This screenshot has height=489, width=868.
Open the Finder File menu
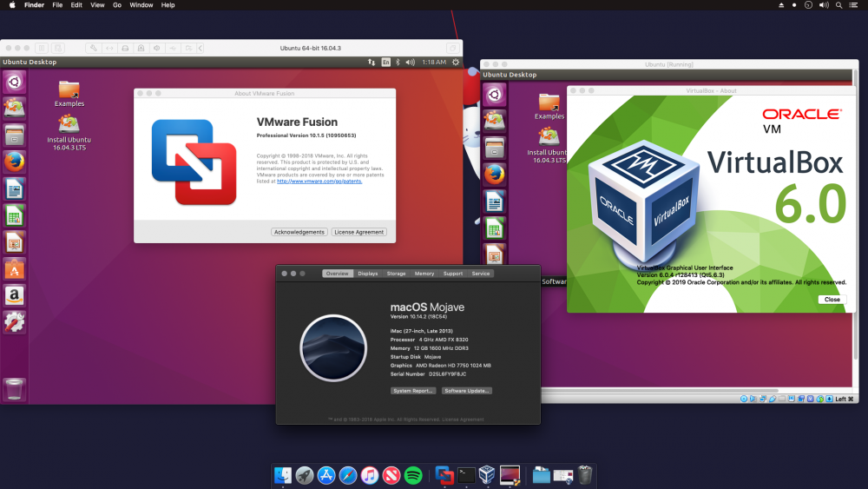point(57,5)
